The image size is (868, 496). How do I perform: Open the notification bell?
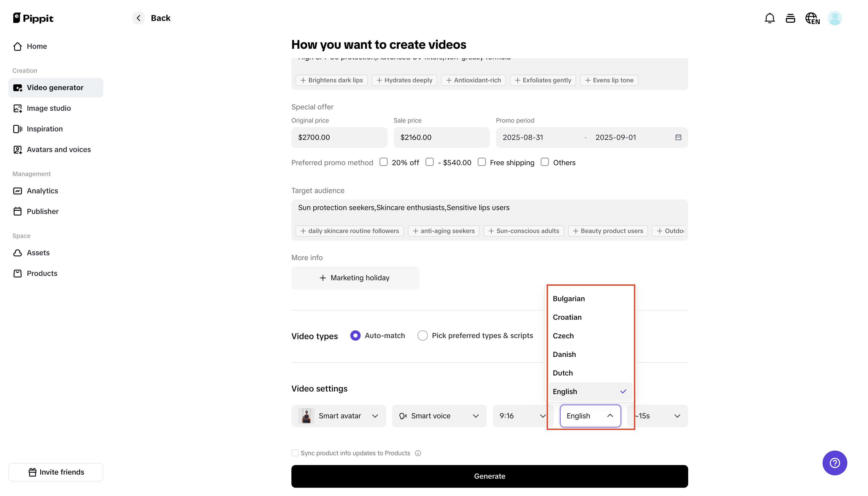click(x=770, y=18)
